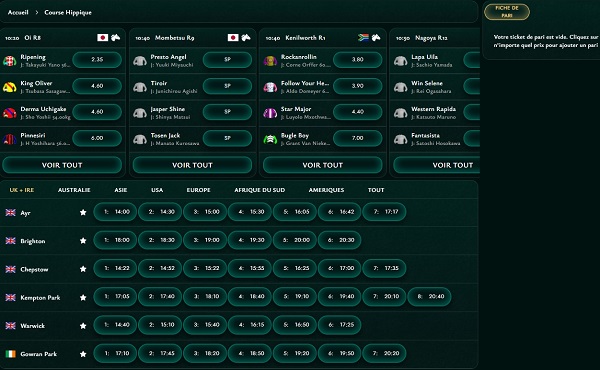Switch to the USA tab
This screenshot has width=600, height=370.
[x=157, y=190]
